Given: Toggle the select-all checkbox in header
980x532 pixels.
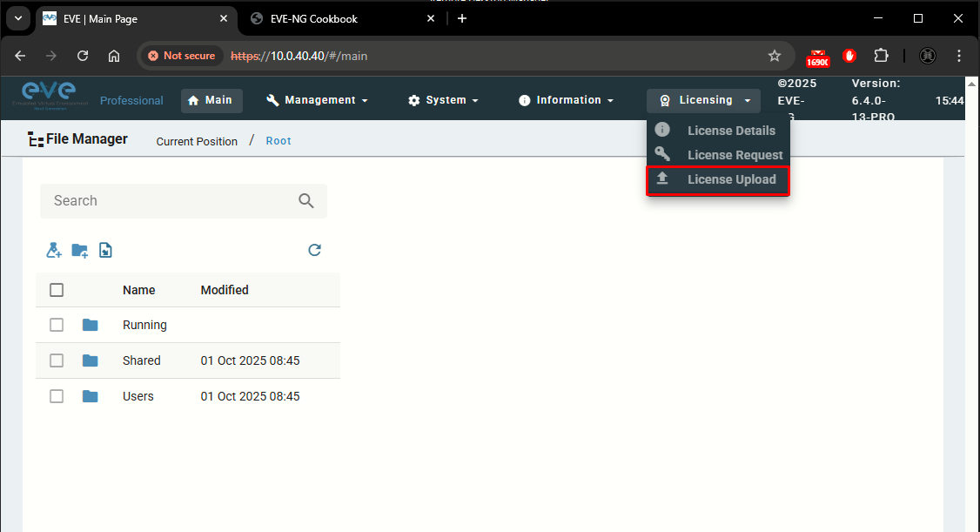Looking at the screenshot, I should tap(57, 290).
